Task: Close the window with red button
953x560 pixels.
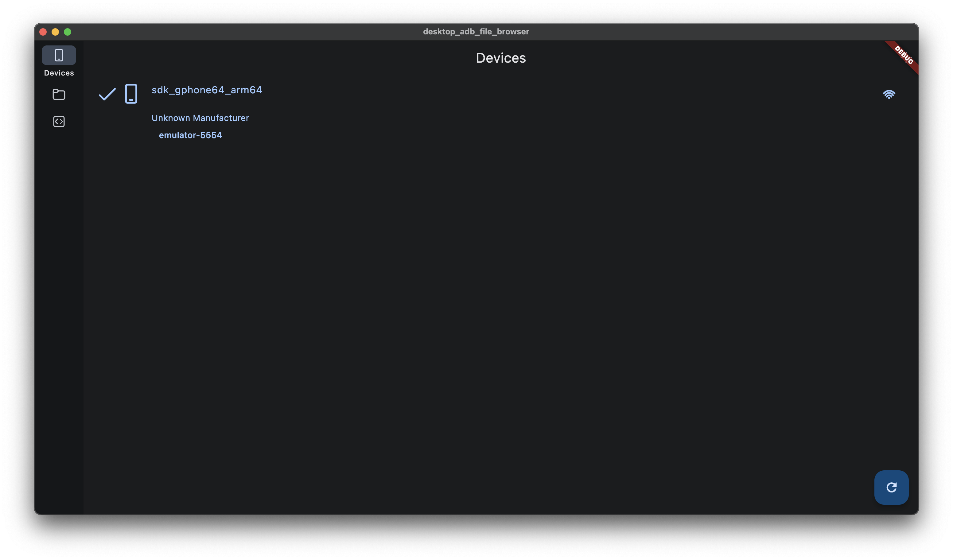Action: pyautogui.click(x=43, y=32)
